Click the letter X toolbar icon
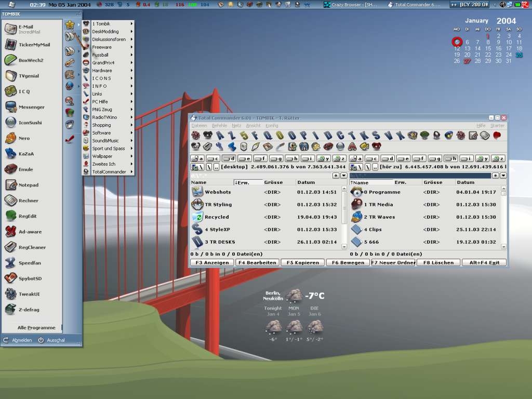 [401, 136]
